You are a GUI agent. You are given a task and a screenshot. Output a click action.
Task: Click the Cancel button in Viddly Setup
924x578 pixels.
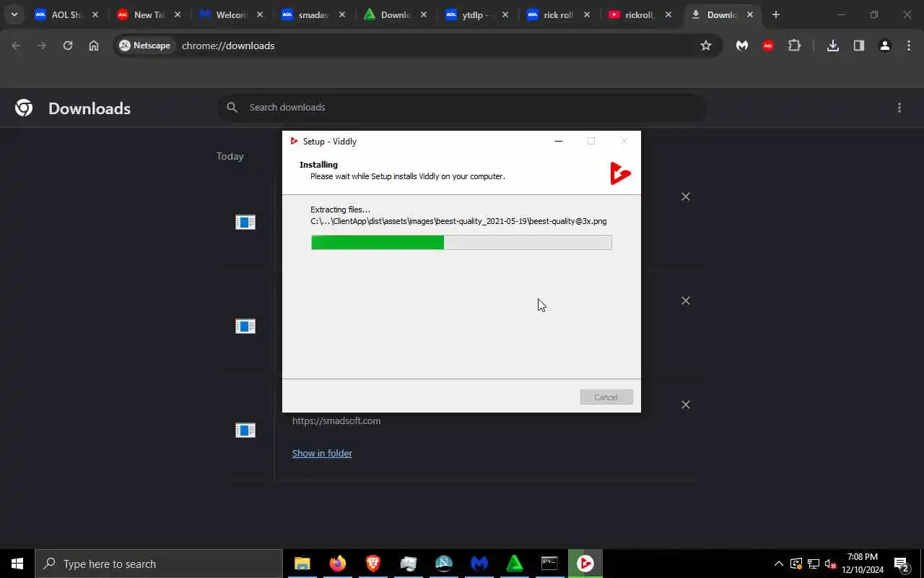[x=606, y=397]
